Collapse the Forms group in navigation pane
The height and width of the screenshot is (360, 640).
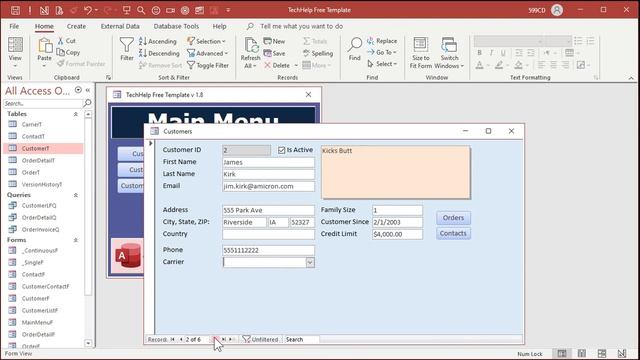pyautogui.click(x=76, y=240)
